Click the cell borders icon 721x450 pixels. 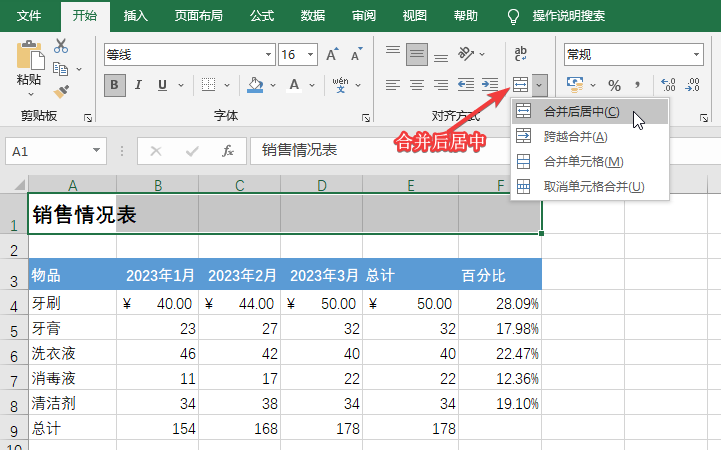pos(208,85)
